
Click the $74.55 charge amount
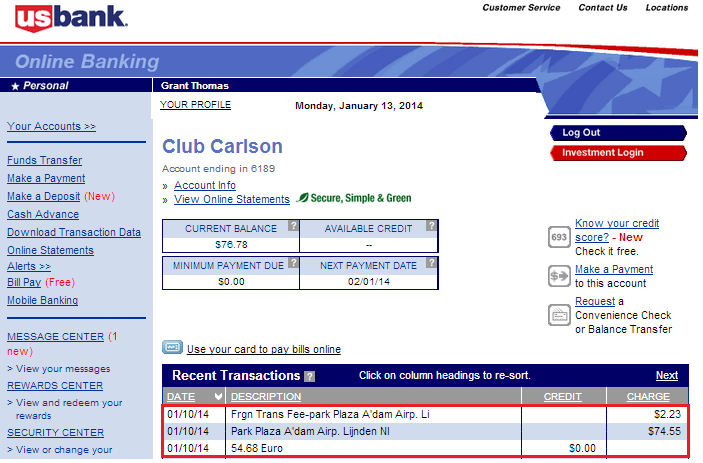click(664, 432)
